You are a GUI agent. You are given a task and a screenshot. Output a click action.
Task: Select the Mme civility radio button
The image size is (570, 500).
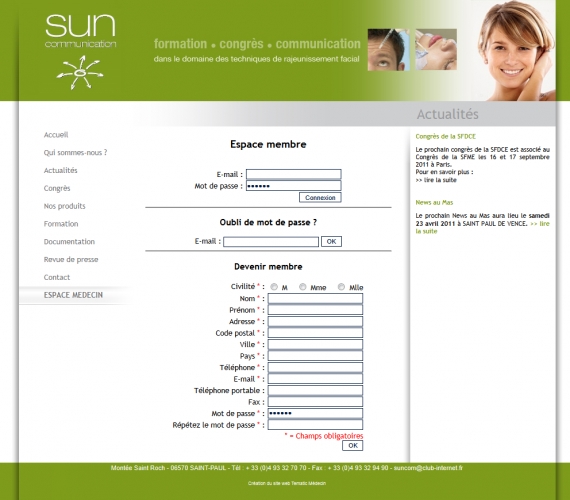(302, 287)
